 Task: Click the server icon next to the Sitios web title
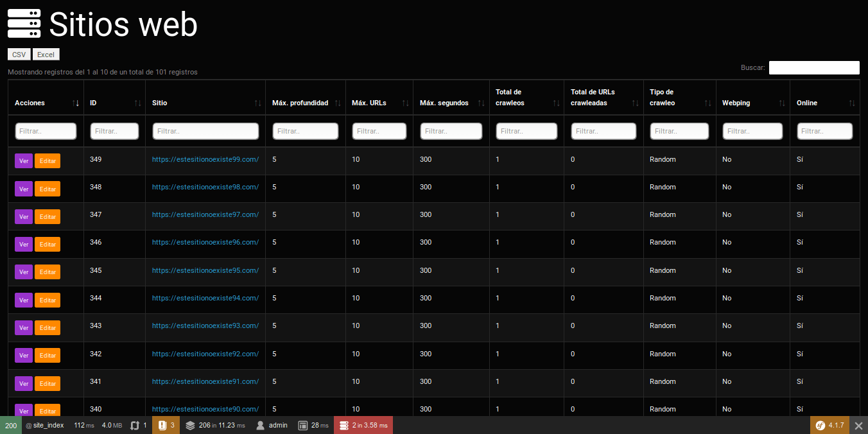pyautogui.click(x=24, y=24)
